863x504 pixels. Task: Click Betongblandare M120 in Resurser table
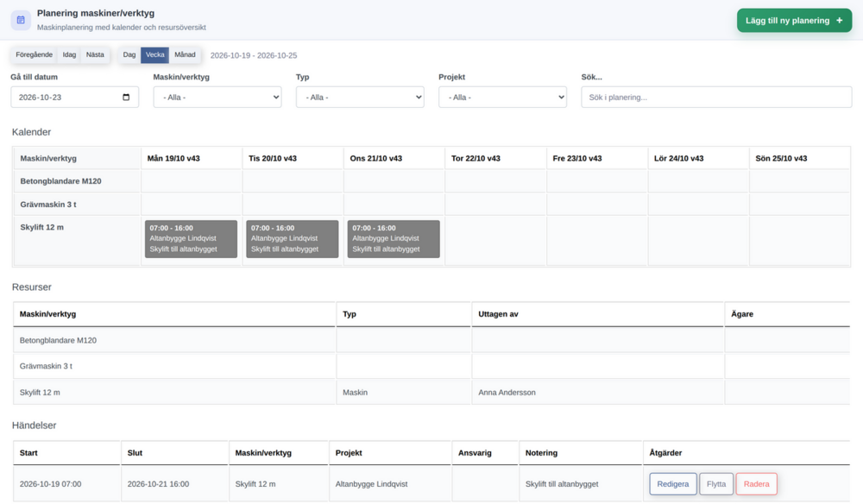[x=58, y=341]
